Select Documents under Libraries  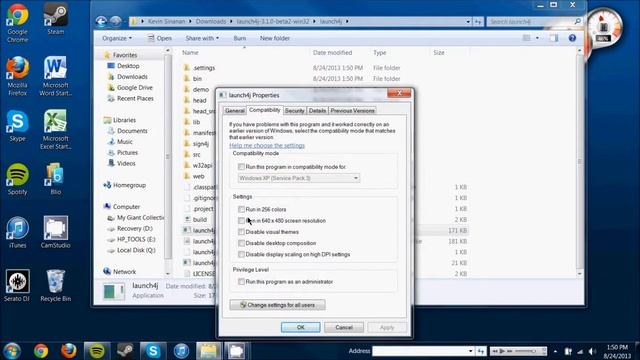tap(132, 131)
